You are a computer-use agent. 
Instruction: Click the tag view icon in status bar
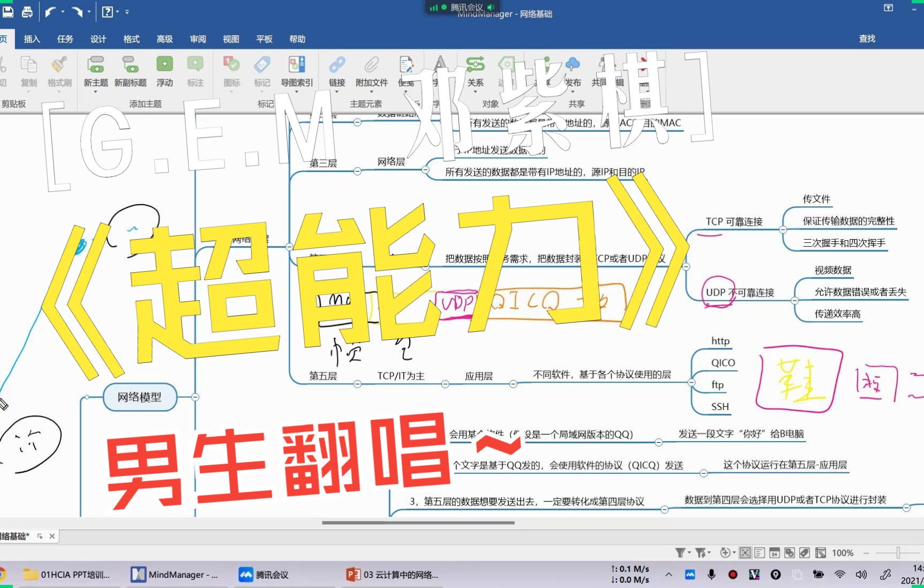[x=805, y=553]
